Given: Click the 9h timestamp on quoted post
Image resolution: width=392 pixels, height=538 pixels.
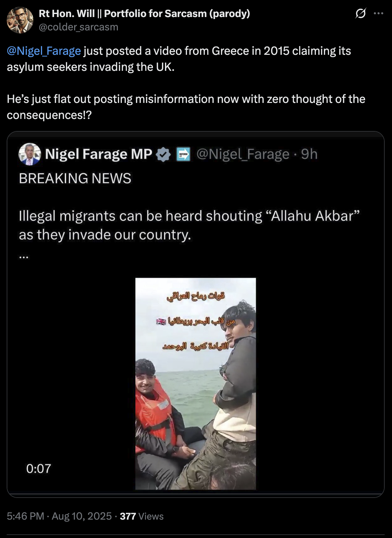Looking at the screenshot, I should click(309, 154).
